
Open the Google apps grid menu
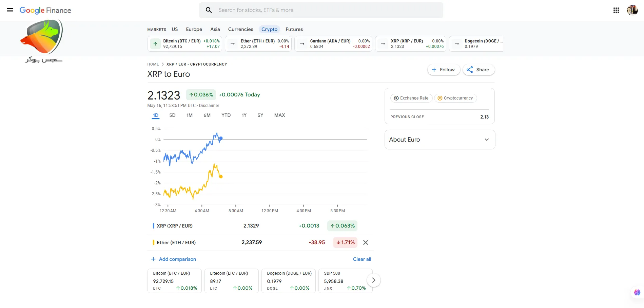[x=616, y=10]
